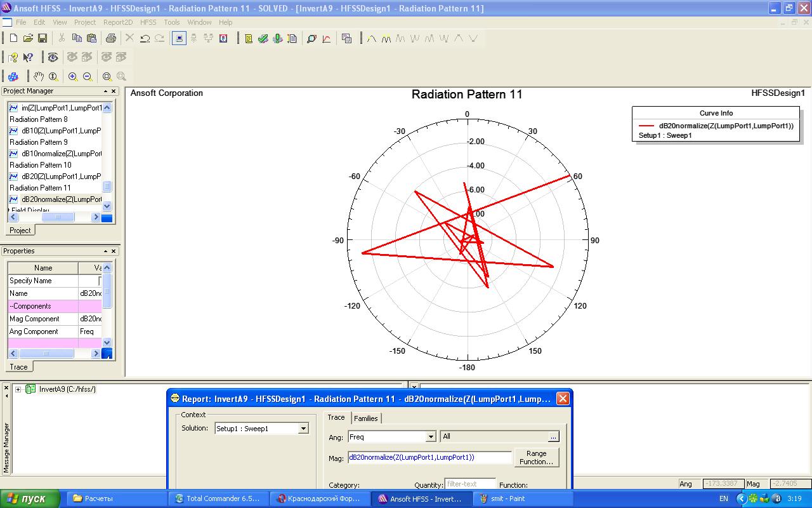Click the Mag expression input field
Viewport: 812px width, 508px height.
click(x=429, y=457)
